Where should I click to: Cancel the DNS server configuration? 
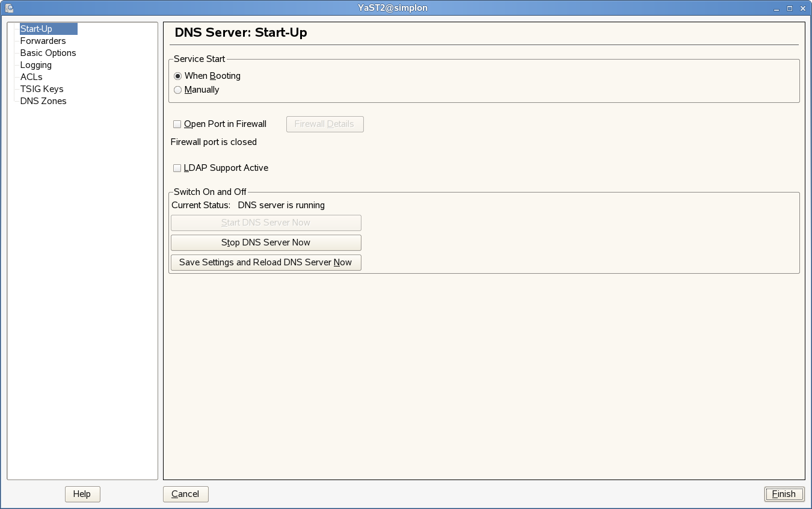point(185,494)
